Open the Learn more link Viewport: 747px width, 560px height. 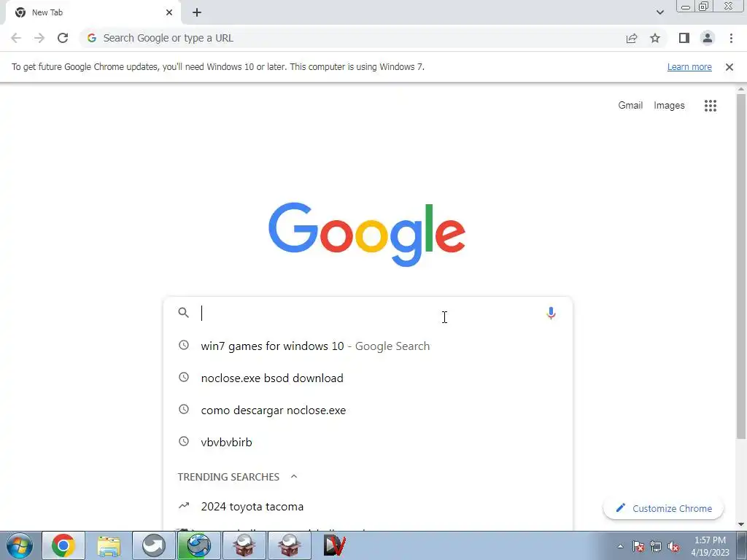coord(689,67)
